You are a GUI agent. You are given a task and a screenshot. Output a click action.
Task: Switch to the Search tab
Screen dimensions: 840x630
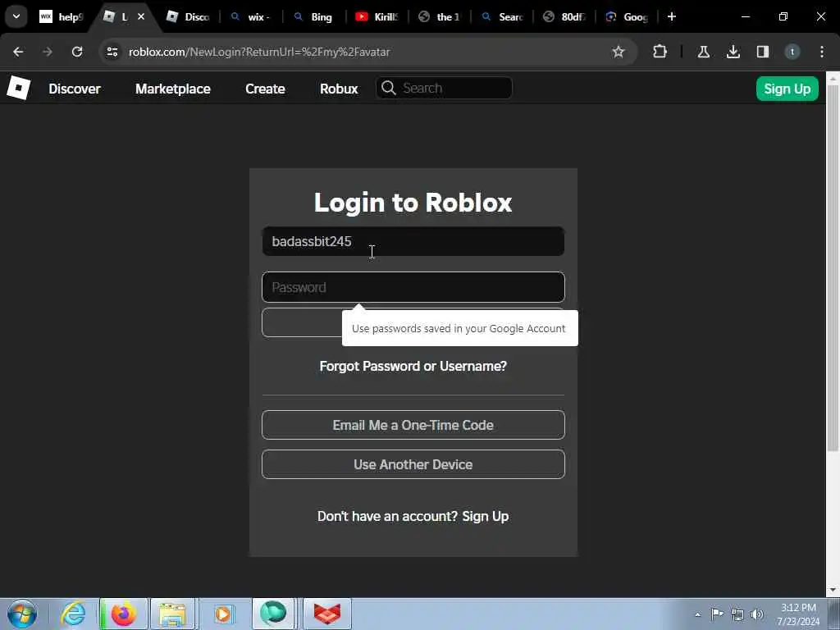coord(502,17)
